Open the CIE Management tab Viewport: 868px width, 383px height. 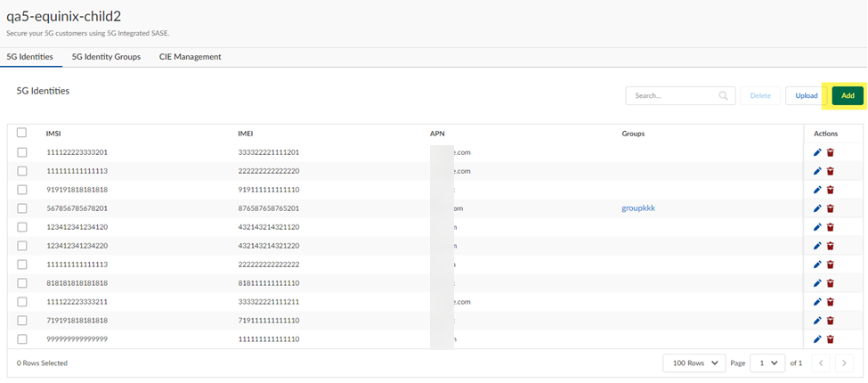191,57
